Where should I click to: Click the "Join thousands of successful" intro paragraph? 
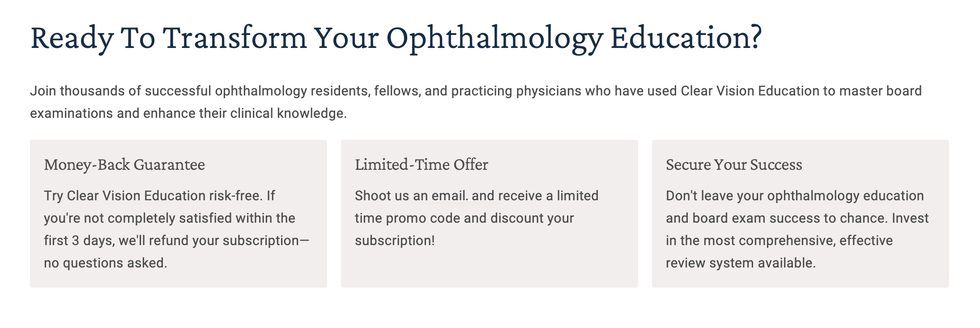[x=476, y=102]
